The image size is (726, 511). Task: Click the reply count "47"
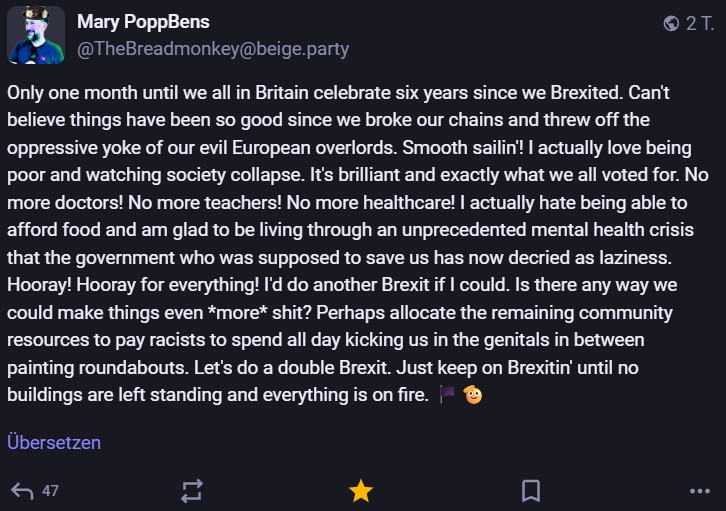(x=51, y=491)
